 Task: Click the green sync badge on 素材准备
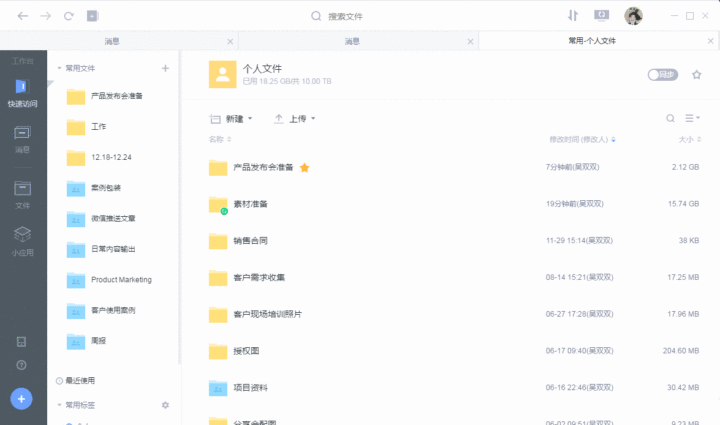(224, 211)
